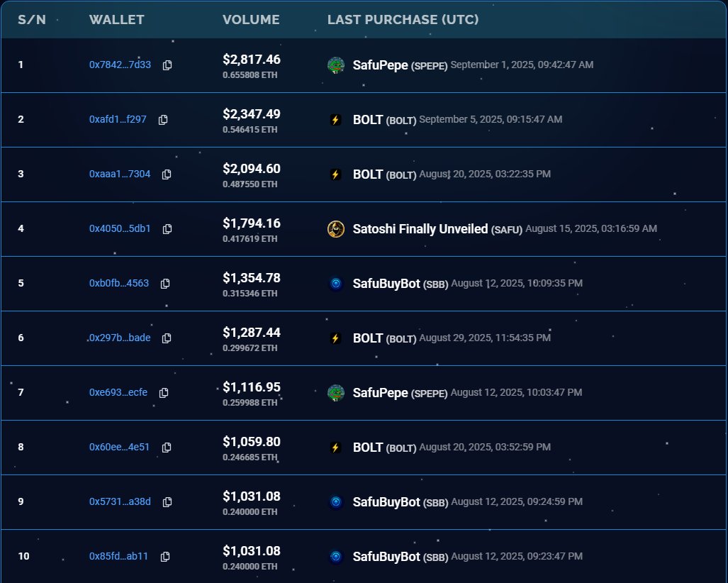Click the Satoshi Finally Unveiled coin logo
728x583 pixels.
(x=335, y=228)
